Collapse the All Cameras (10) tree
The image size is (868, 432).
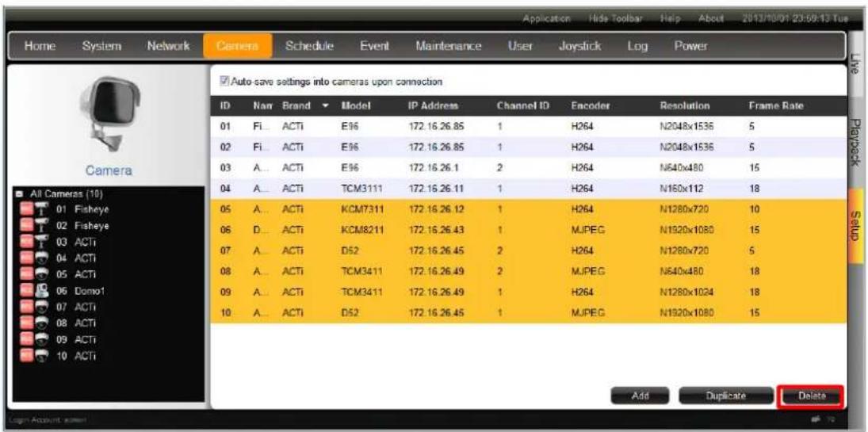coord(19,194)
